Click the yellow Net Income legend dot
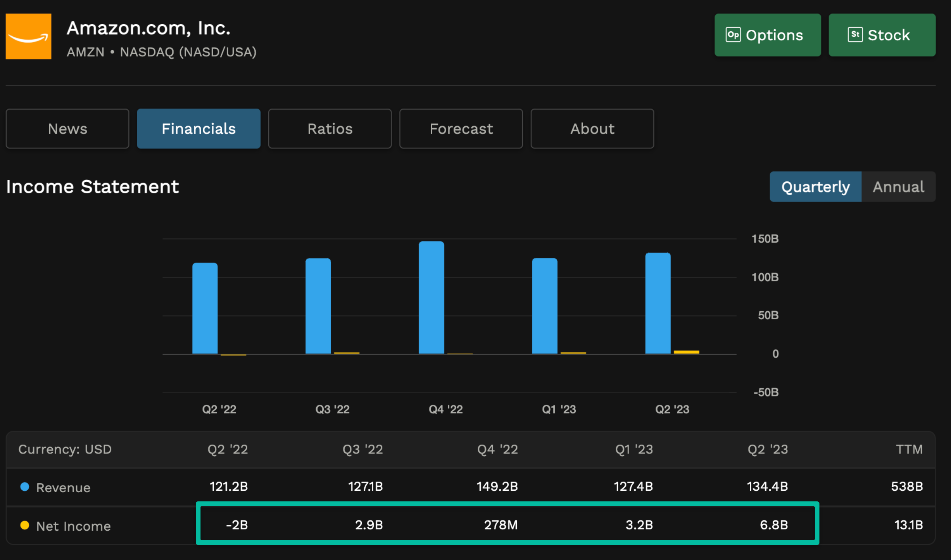This screenshot has height=560, width=951. coord(25,526)
